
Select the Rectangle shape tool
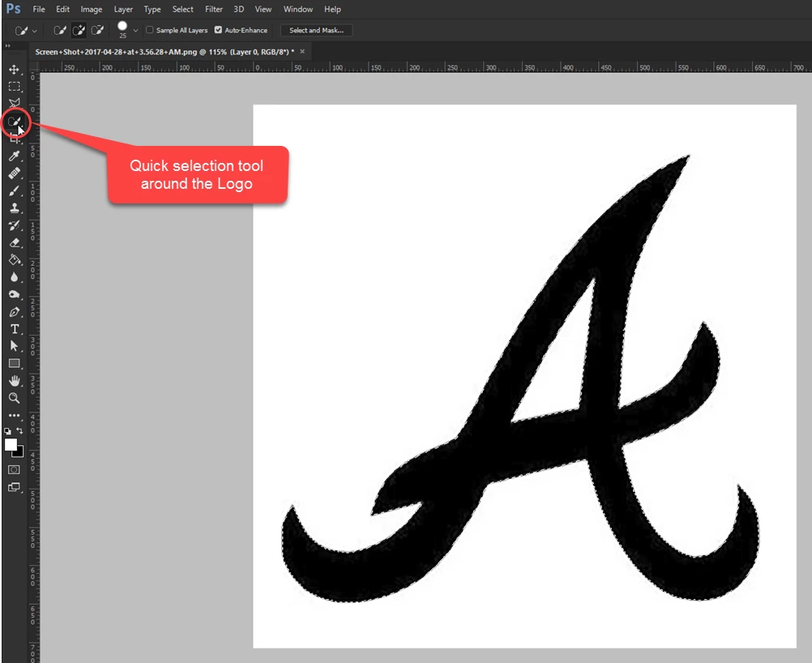click(x=14, y=364)
